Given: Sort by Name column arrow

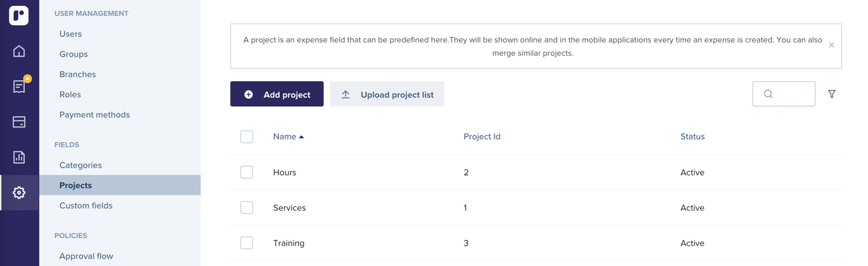Looking at the screenshot, I should 301,137.
